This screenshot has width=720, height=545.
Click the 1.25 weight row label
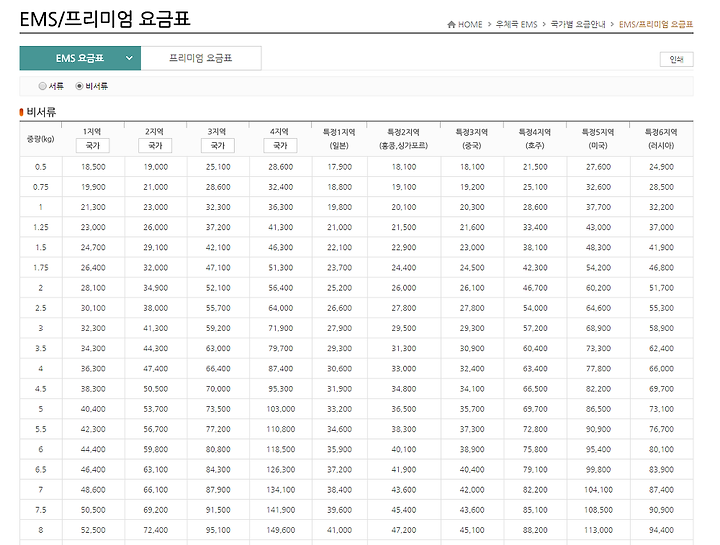point(41,227)
